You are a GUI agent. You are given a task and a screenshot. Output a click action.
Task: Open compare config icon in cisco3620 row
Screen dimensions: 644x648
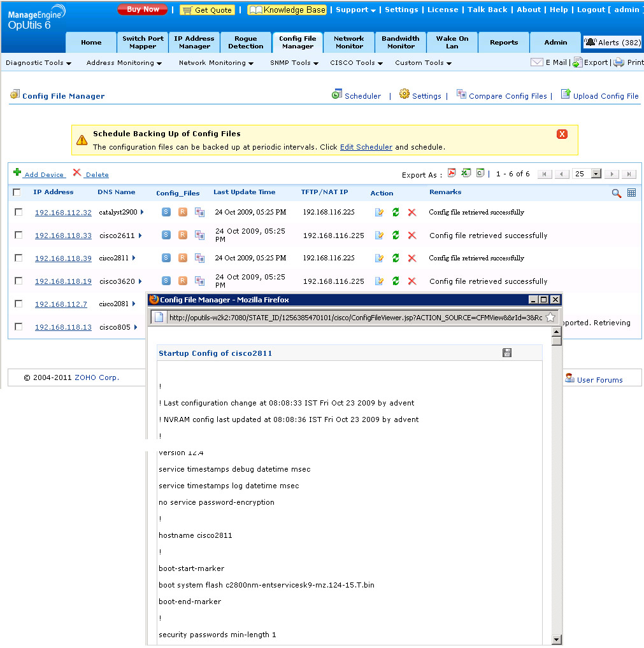(200, 281)
